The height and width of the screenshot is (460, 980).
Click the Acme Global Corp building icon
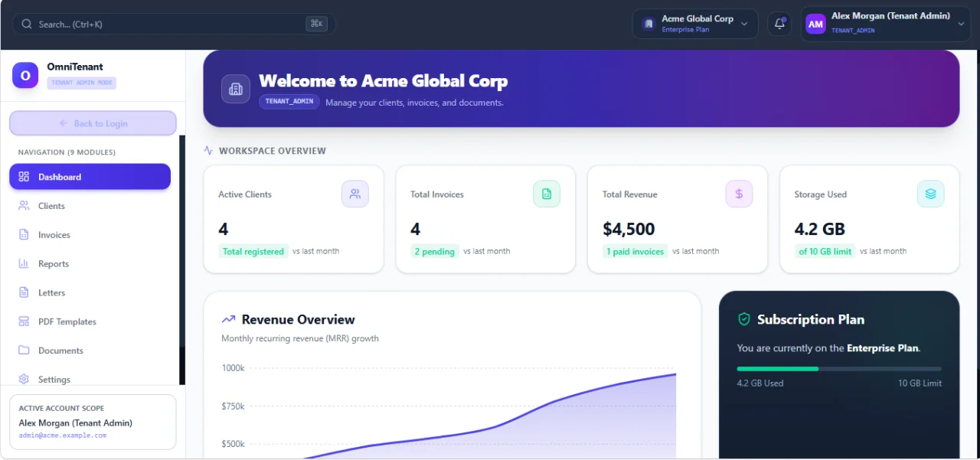(648, 24)
